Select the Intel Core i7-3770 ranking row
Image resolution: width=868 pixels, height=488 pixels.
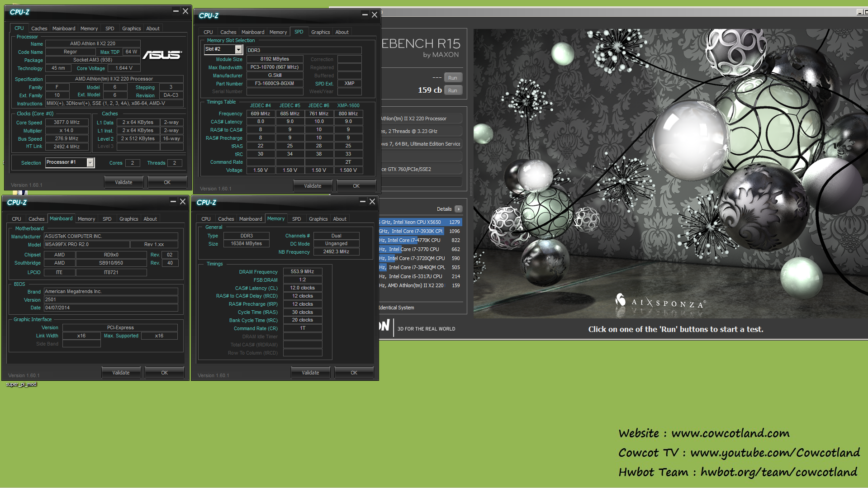421,249
